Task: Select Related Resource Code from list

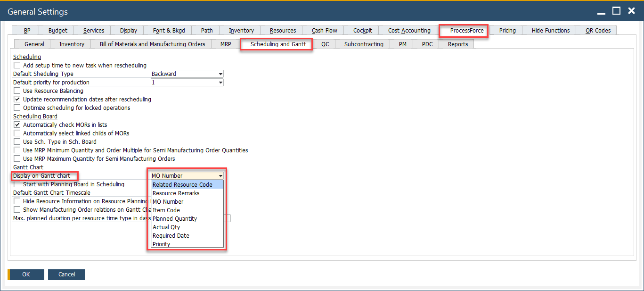Action: pos(182,185)
